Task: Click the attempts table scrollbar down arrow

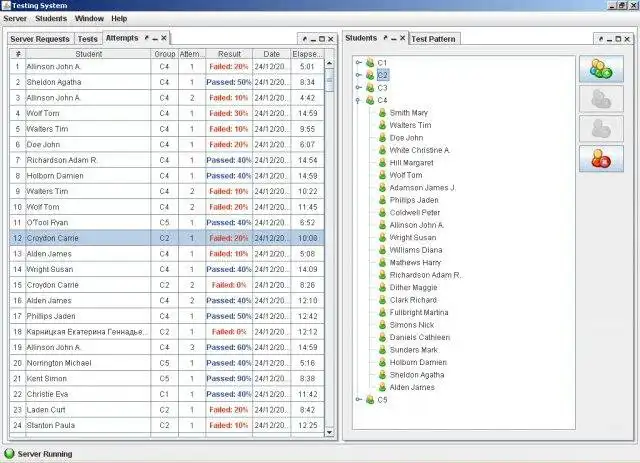Action: click(x=329, y=432)
